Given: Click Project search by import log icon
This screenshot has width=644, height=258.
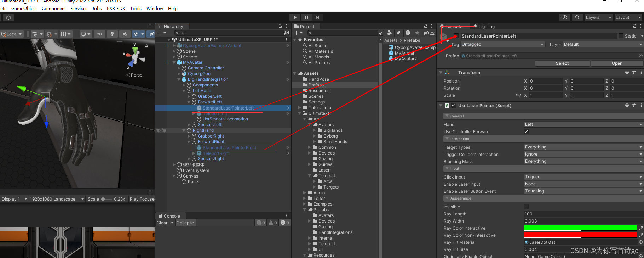Looking at the screenshot, I should [408, 33].
